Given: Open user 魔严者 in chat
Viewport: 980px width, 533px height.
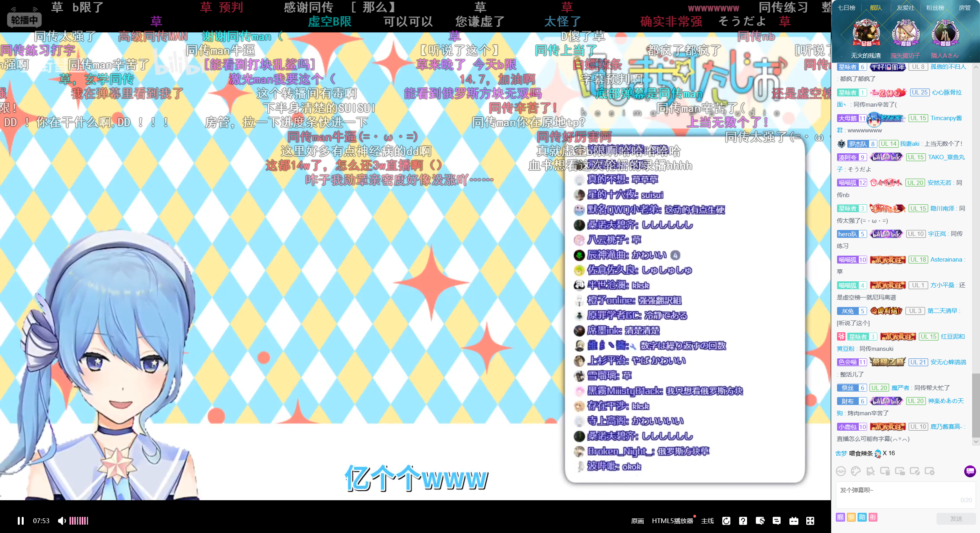Looking at the screenshot, I should (x=900, y=388).
